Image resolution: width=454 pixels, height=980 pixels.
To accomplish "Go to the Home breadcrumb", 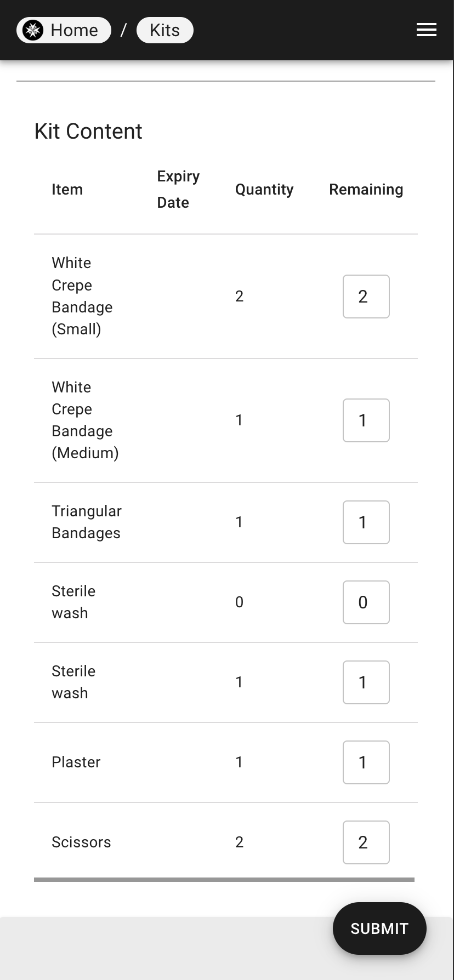I will pyautogui.click(x=64, y=30).
